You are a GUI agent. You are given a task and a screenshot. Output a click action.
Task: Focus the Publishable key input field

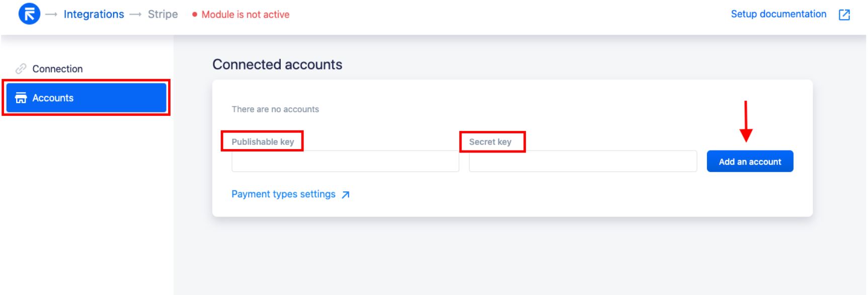[345, 161]
